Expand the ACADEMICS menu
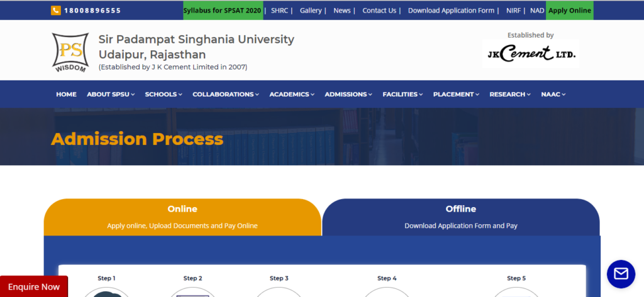 tap(292, 94)
